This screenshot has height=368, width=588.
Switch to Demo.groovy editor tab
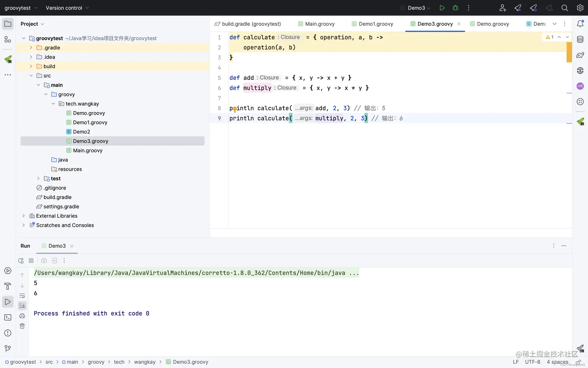pyautogui.click(x=490, y=24)
